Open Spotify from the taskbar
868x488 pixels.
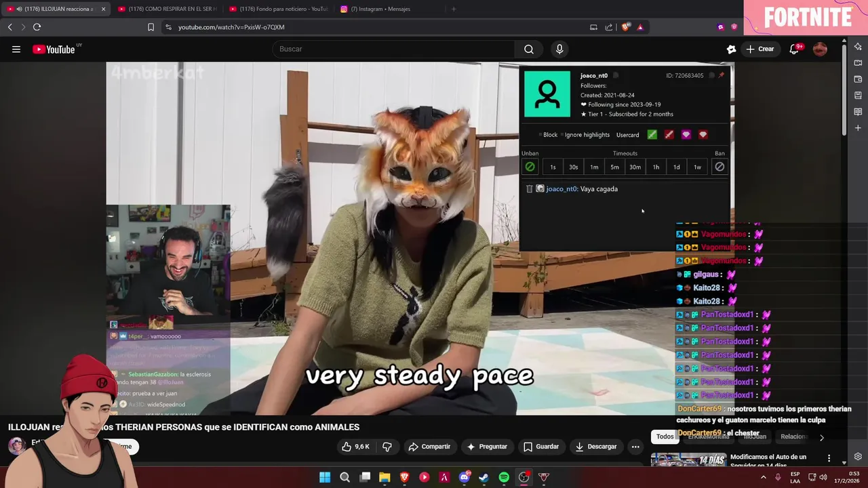pos(504,477)
